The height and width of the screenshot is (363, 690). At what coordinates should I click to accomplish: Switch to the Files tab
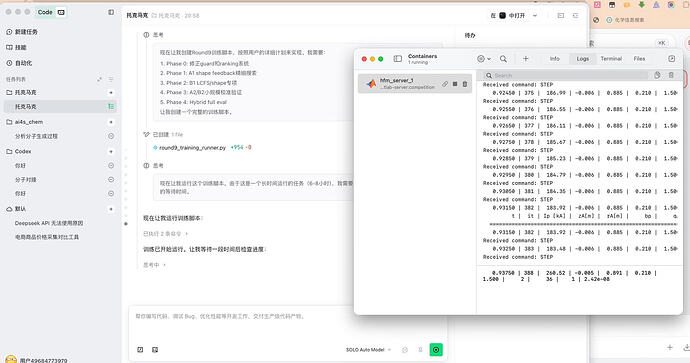[639, 59]
